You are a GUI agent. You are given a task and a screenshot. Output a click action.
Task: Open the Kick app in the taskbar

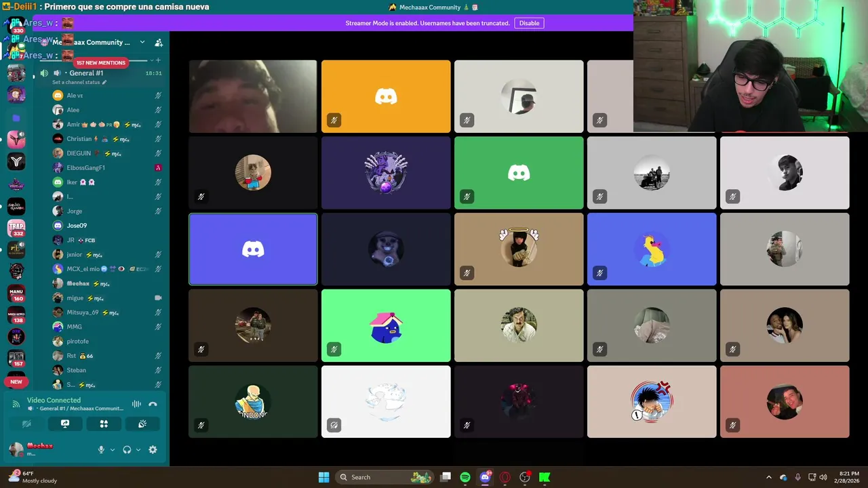(x=544, y=477)
